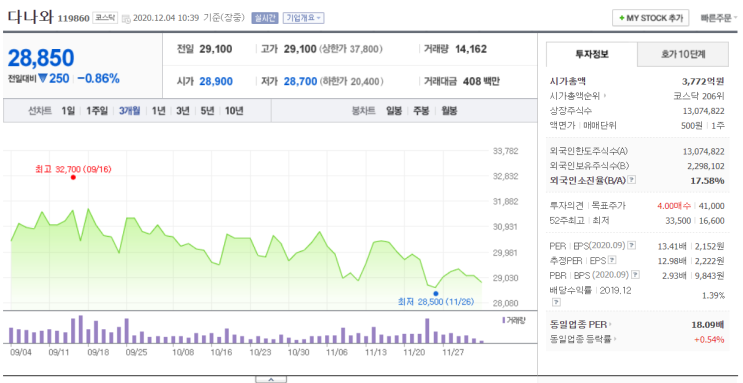743x383 pixels.
Task: Click the calendar icon before the date
Action: tap(126, 19)
